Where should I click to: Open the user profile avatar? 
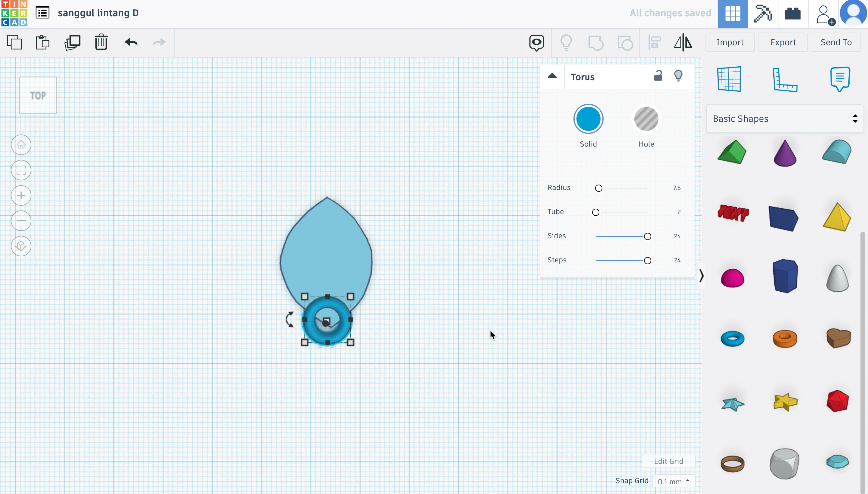[x=853, y=14]
